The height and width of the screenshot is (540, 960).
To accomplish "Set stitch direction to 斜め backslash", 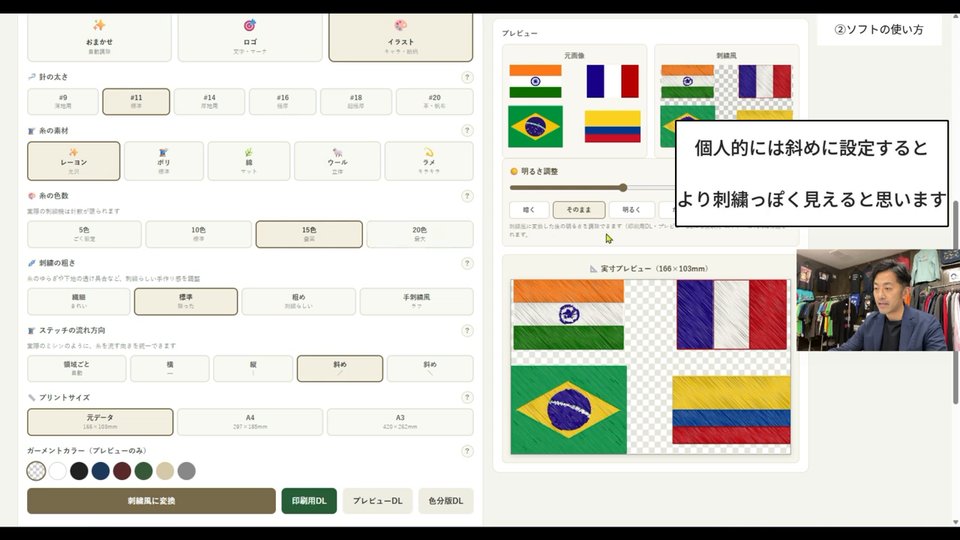I will tap(430, 369).
